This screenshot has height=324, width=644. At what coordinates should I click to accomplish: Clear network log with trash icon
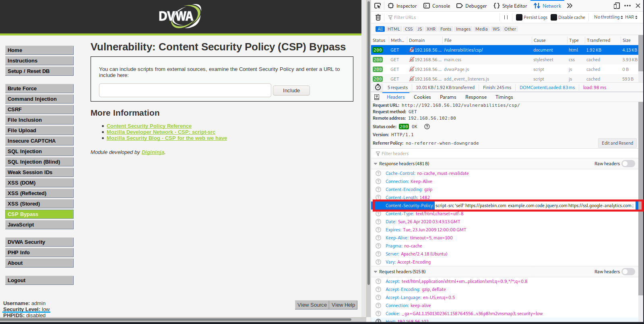click(x=378, y=17)
